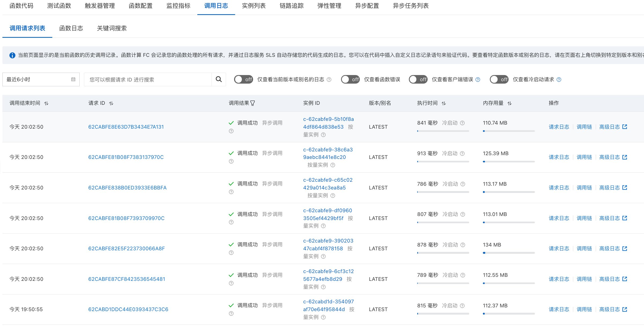Switch to 异步任务列表 tab
This screenshot has height=328, width=644.
coord(411,6)
